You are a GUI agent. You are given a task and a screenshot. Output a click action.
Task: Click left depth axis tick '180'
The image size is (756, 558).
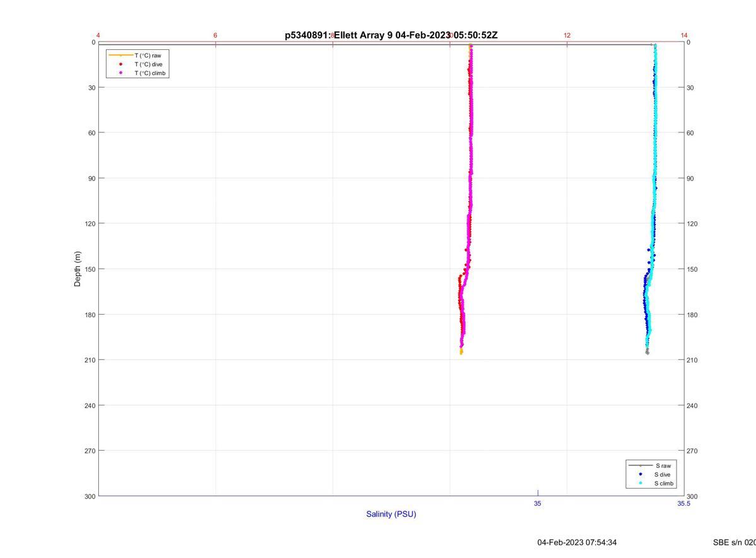pyautogui.click(x=90, y=315)
